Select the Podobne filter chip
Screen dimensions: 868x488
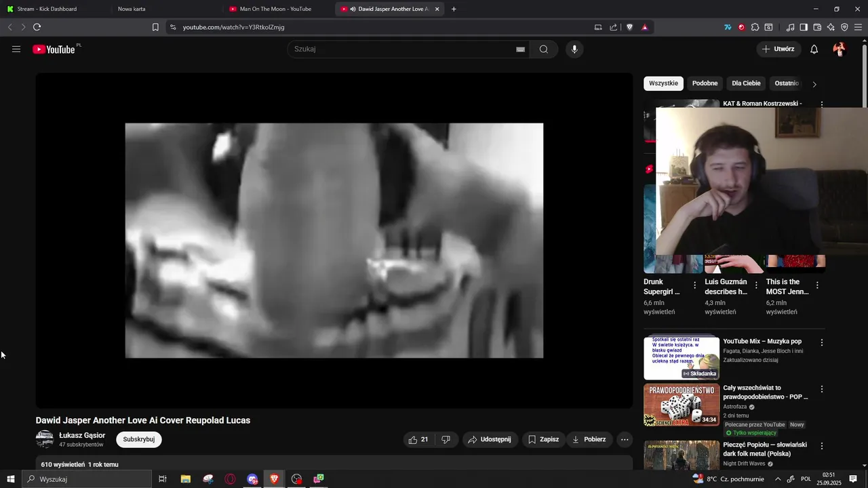click(x=705, y=83)
